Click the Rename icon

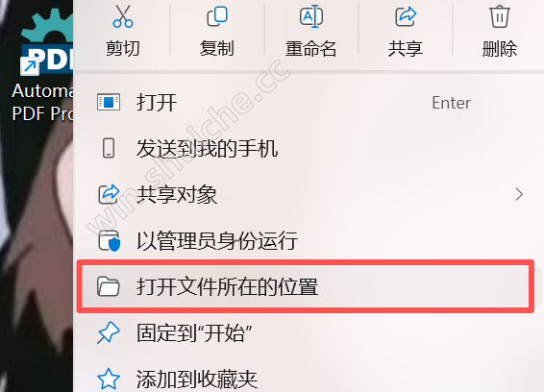311,16
